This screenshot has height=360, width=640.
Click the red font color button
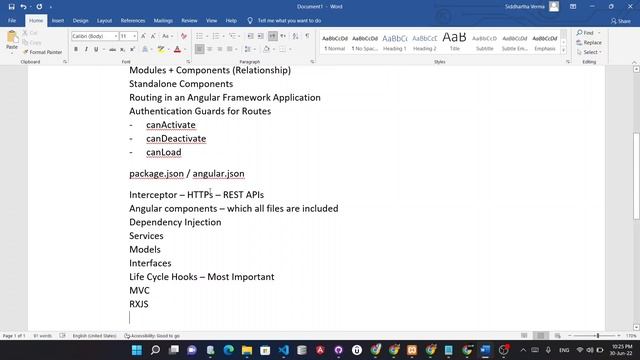click(x=177, y=49)
